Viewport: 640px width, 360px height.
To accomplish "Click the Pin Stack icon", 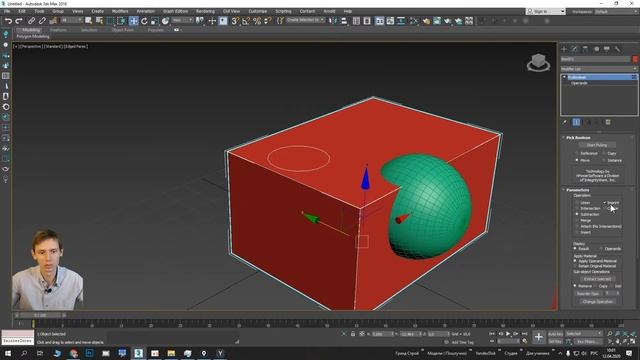I will click(565, 122).
